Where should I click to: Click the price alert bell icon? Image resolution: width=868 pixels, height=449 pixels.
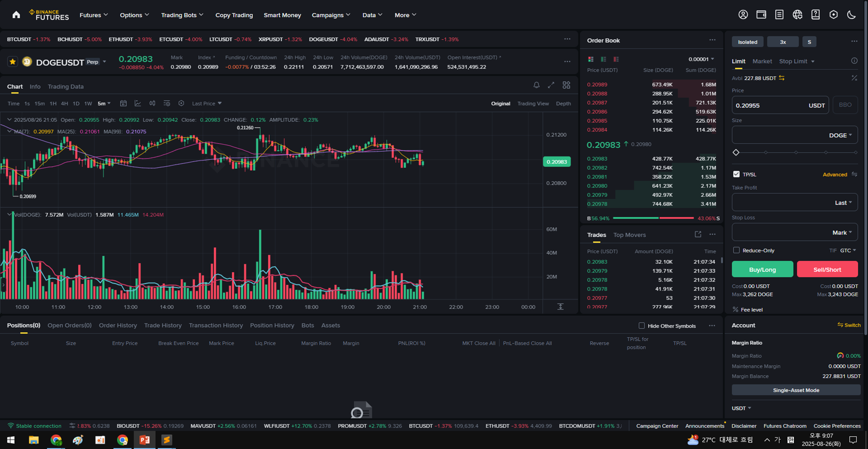pyautogui.click(x=536, y=85)
